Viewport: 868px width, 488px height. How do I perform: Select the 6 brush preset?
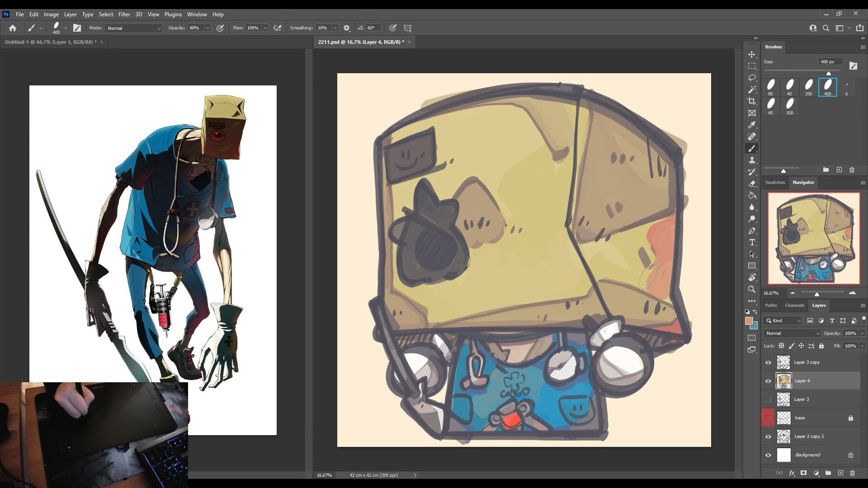(846, 87)
